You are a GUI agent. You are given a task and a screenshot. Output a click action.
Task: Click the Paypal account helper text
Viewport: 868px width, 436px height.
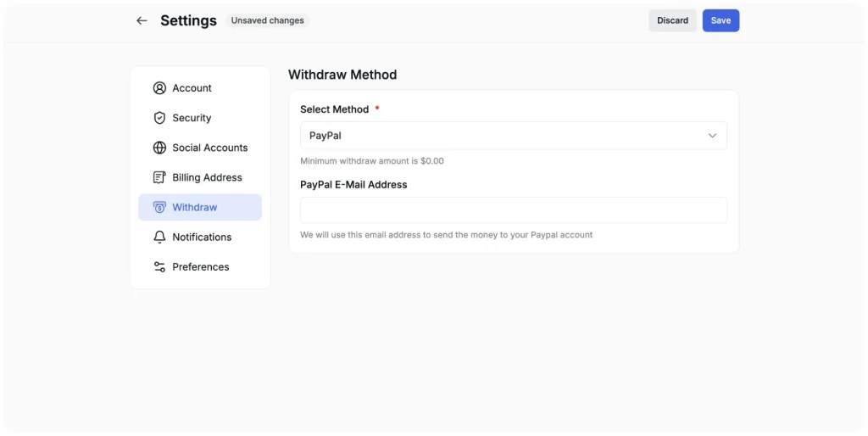pyautogui.click(x=446, y=235)
